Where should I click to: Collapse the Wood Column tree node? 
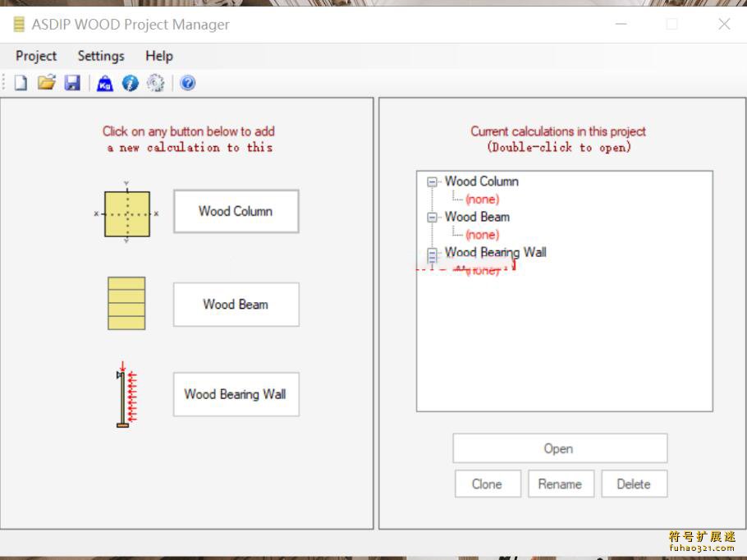(433, 182)
